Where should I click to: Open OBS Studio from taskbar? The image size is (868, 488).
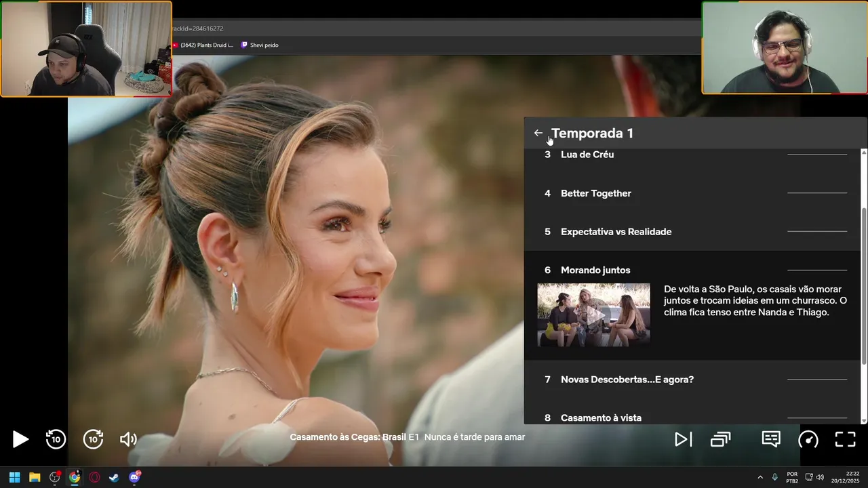55,477
